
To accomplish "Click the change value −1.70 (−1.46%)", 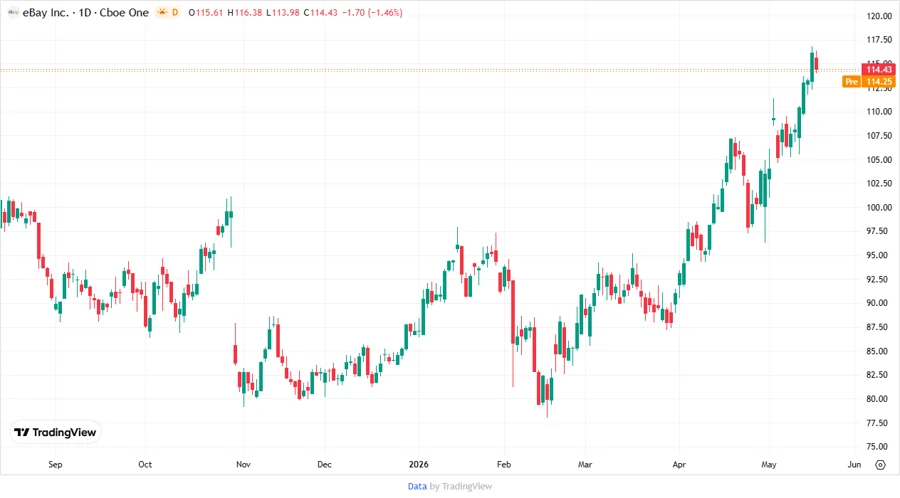I will (x=372, y=12).
